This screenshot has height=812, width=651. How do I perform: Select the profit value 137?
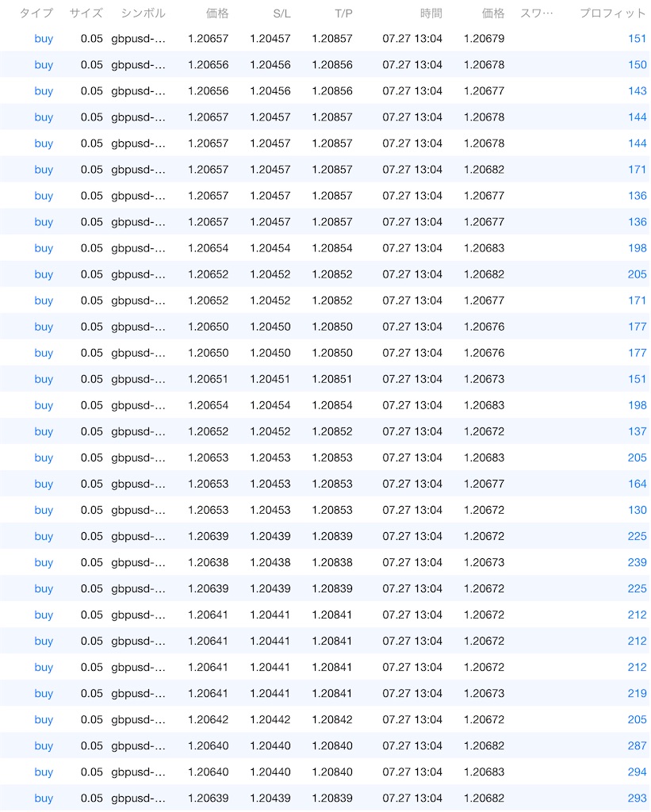tap(637, 431)
